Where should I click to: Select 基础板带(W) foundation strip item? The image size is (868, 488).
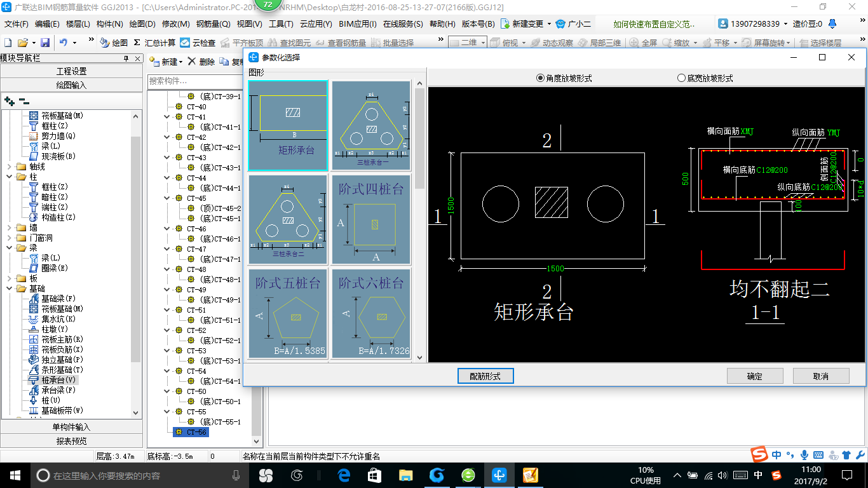pos(56,410)
